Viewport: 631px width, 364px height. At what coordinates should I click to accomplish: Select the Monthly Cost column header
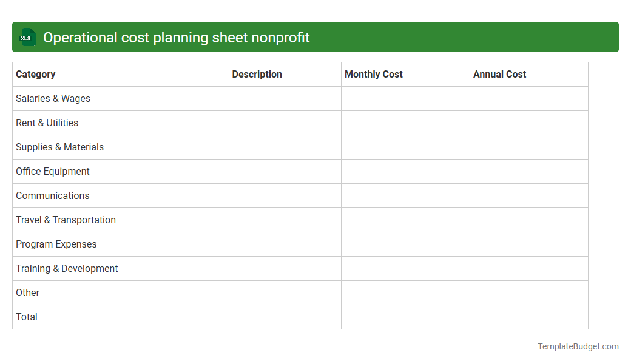(373, 74)
